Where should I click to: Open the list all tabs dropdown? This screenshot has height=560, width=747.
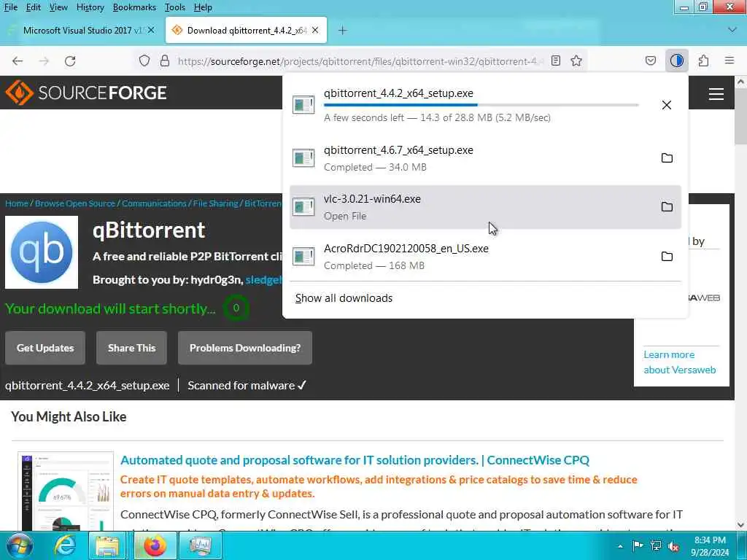[732, 30]
